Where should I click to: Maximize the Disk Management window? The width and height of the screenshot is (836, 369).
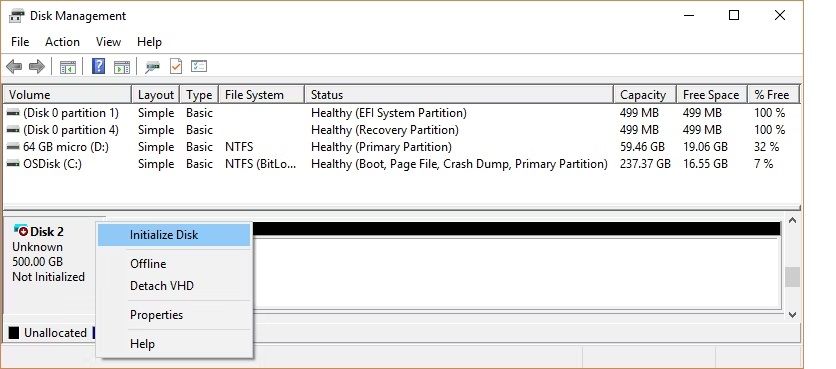(x=734, y=15)
